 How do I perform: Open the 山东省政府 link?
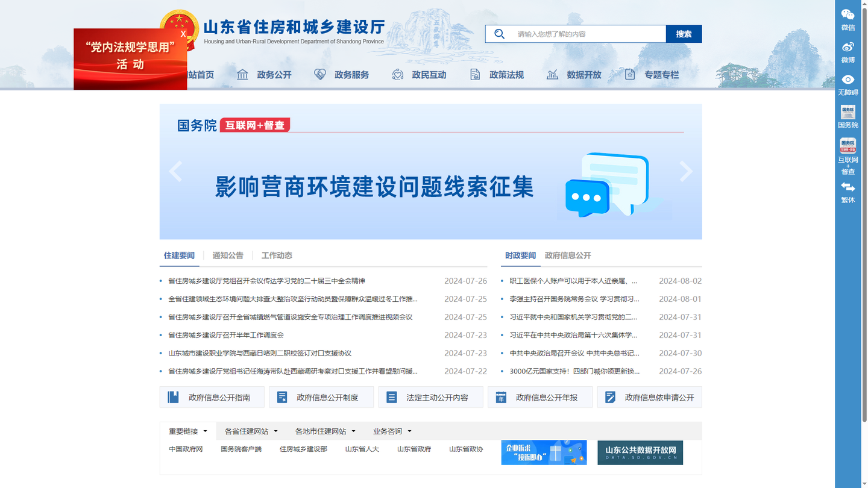pos(414,449)
